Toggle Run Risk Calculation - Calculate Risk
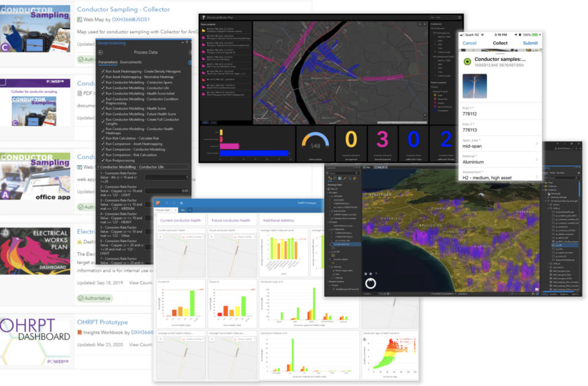Image resolution: width=588 pixels, height=386 pixels. click(x=103, y=138)
